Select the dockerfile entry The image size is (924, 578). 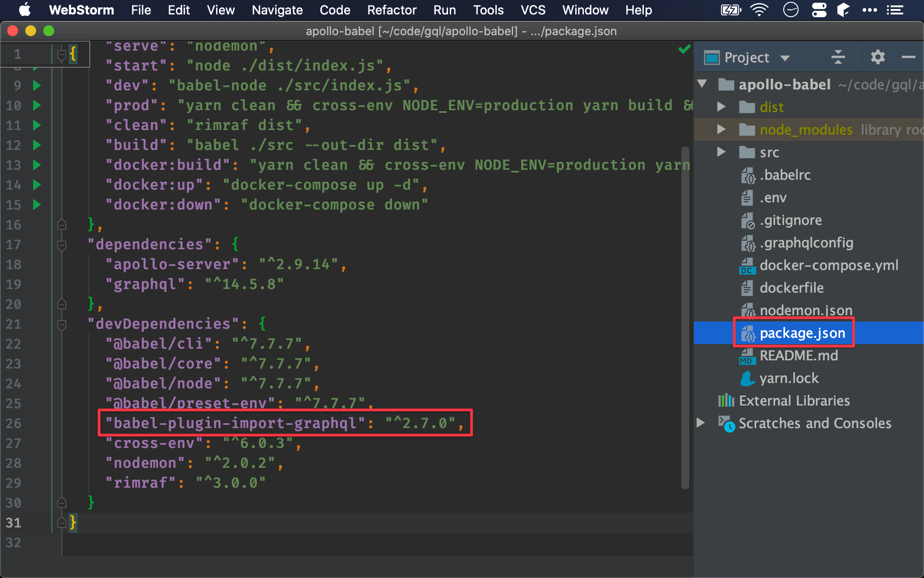(792, 288)
